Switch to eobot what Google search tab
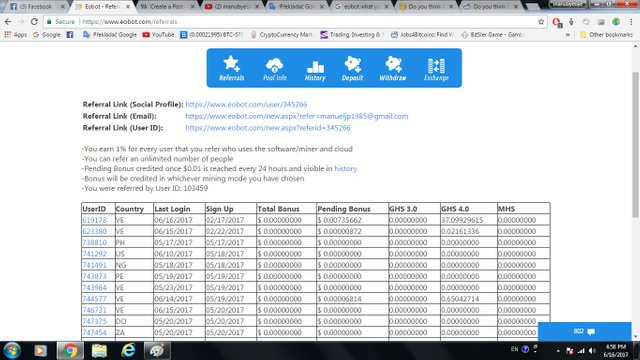The image size is (640, 360). point(362,7)
